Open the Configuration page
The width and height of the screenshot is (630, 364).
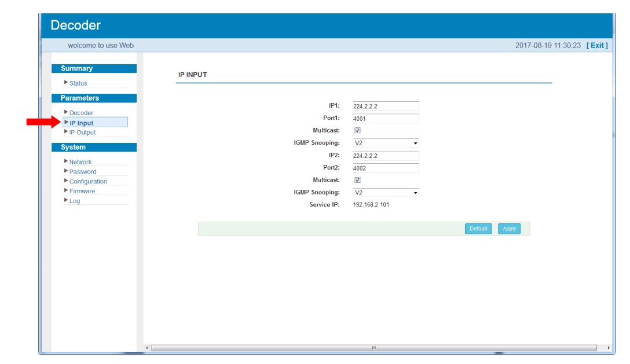tap(88, 182)
